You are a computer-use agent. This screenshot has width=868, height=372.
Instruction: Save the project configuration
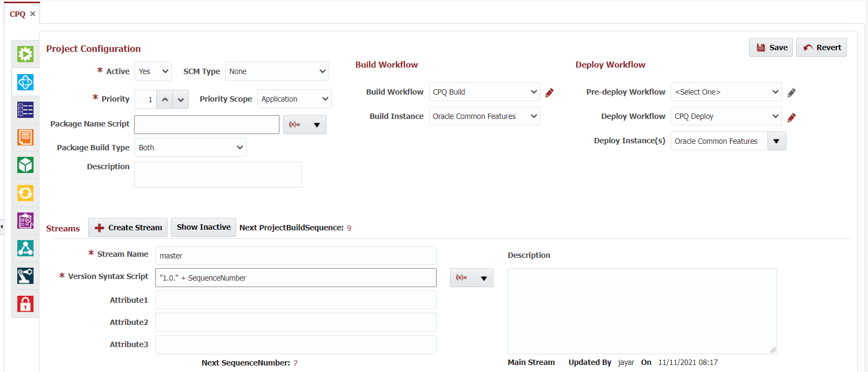pos(771,48)
